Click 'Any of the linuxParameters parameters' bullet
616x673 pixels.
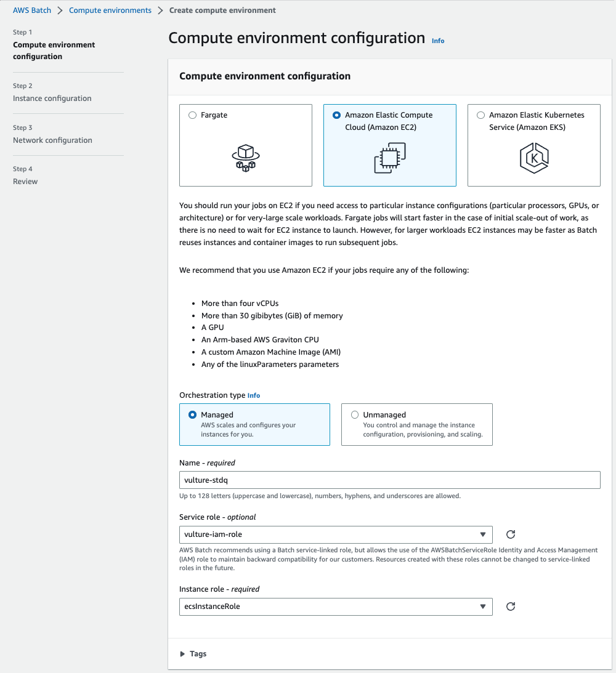click(270, 365)
